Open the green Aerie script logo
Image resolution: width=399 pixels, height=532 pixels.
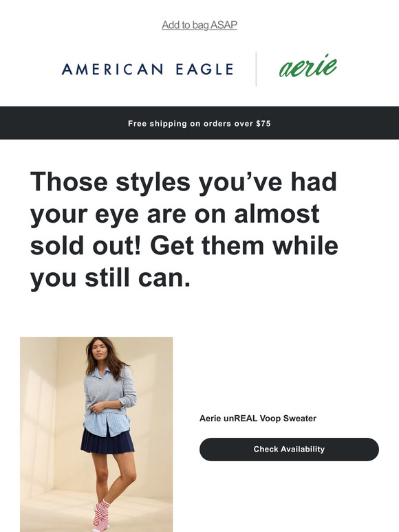(x=308, y=66)
